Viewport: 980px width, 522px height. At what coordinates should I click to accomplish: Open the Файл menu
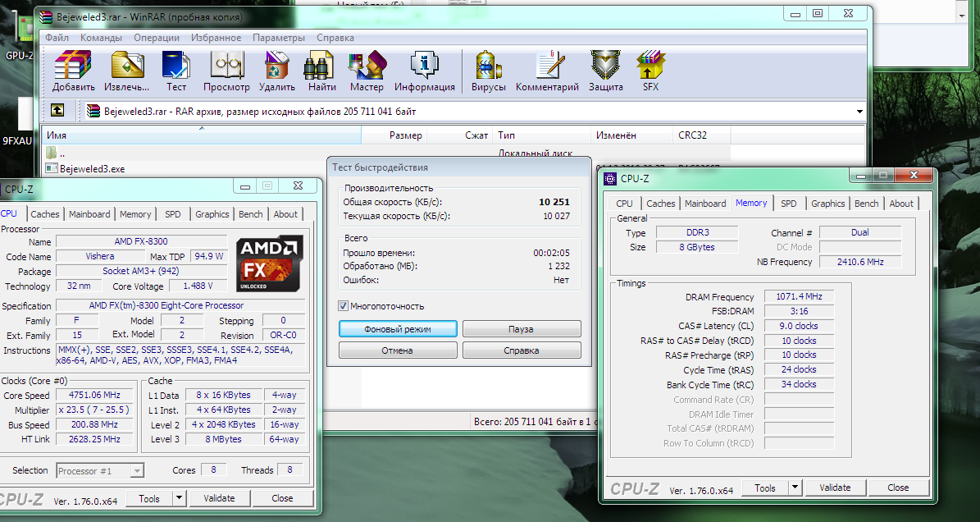(x=57, y=38)
